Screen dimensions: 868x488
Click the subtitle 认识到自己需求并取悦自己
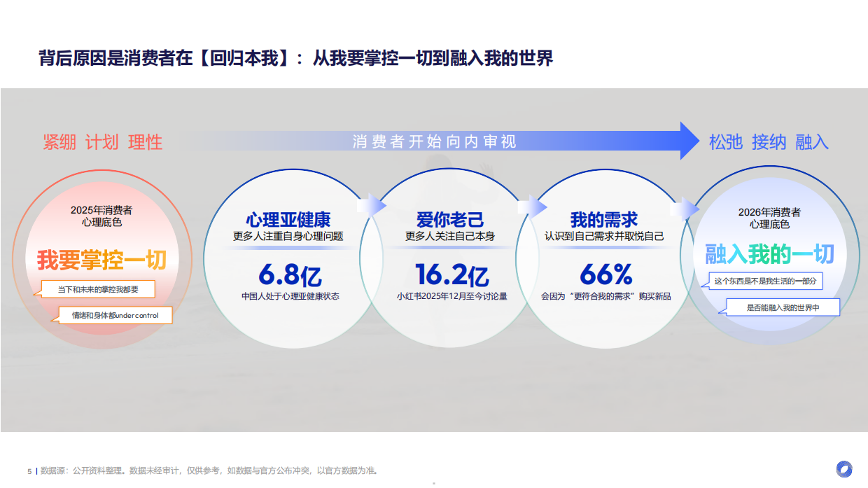pos(604,237)
